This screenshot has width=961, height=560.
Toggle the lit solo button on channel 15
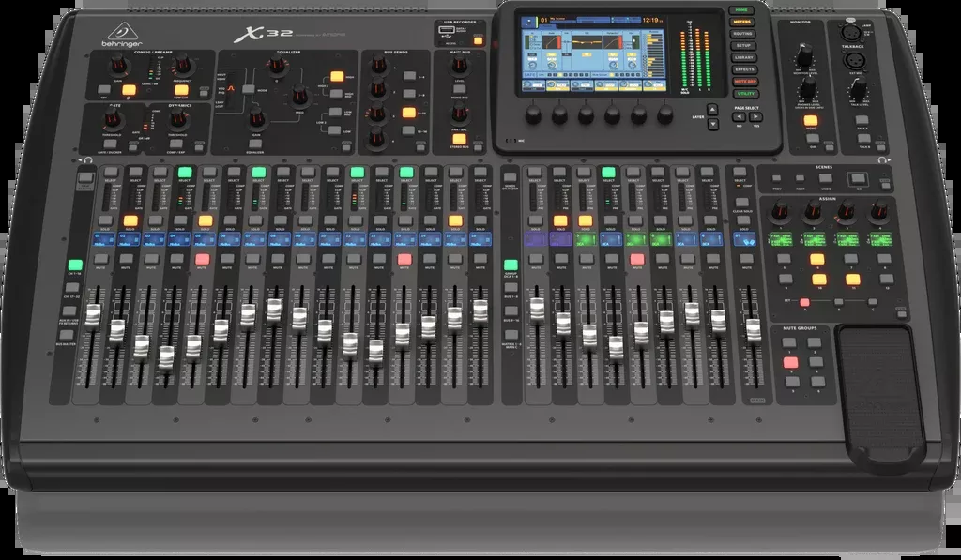pyautogui.click(x=455, y=220)
